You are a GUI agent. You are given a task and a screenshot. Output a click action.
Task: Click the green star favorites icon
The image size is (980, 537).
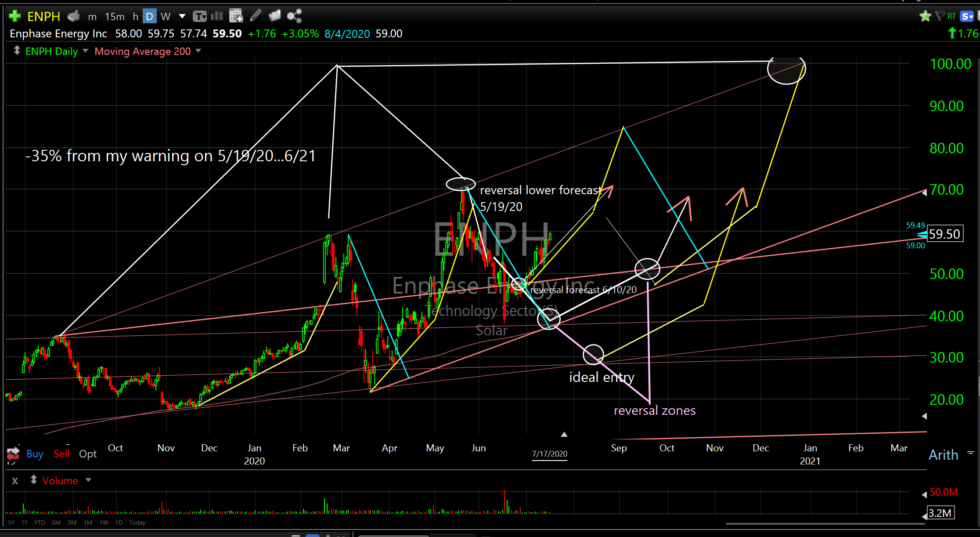point(925,17)
